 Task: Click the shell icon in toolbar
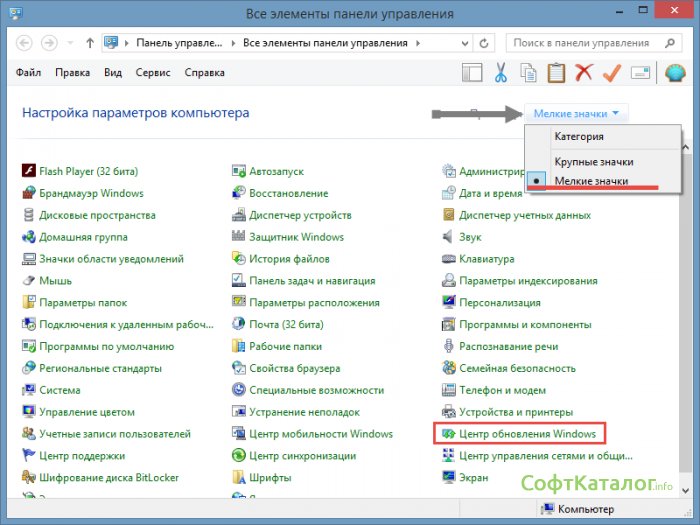[673, 73]
